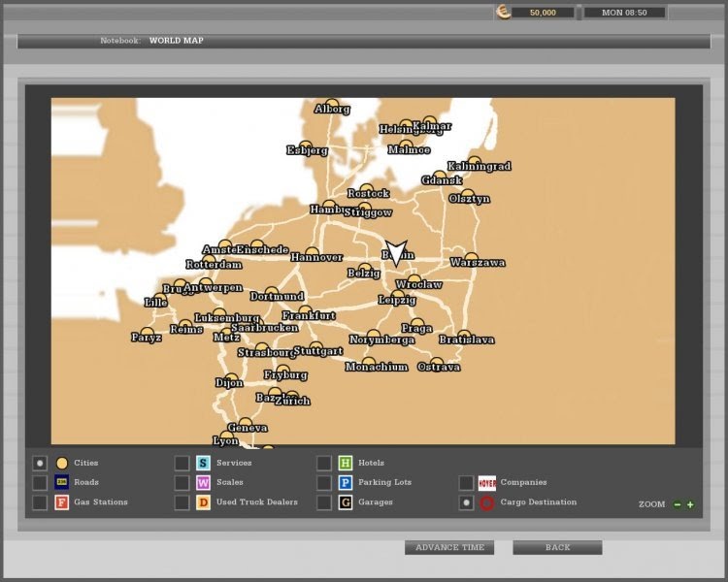Click the red F Gas Stations icon
This screenshot has width=728, height=582.
pyautogui.click(x=62, y=502)
